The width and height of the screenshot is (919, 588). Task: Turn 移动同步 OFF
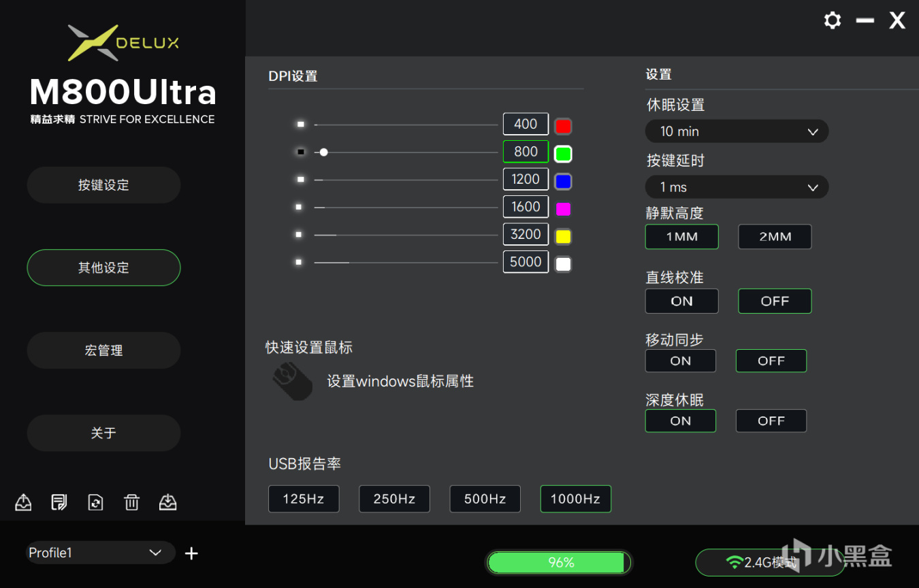pyautogui.click(x=771, y=361)
